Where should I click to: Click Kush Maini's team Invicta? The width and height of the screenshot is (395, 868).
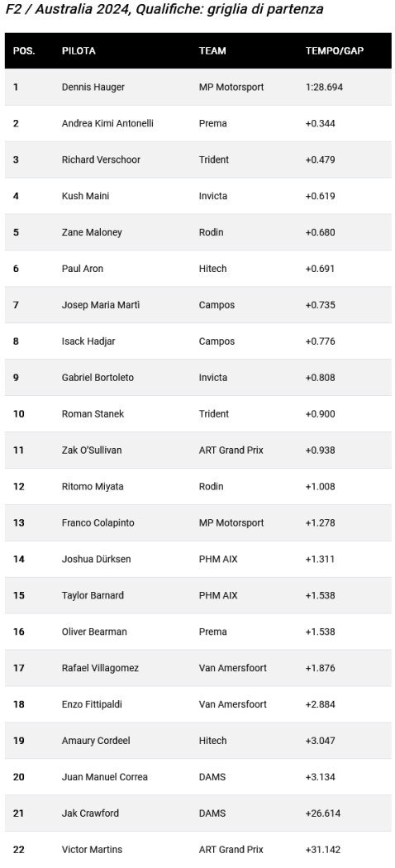tap(213, 196)
